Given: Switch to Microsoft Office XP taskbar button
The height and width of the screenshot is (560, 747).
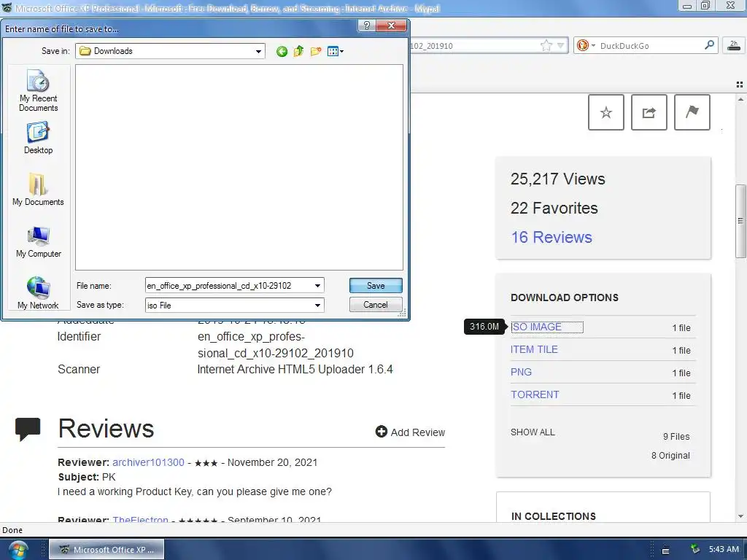Looking at the screenshot, I should click(107, 550).
